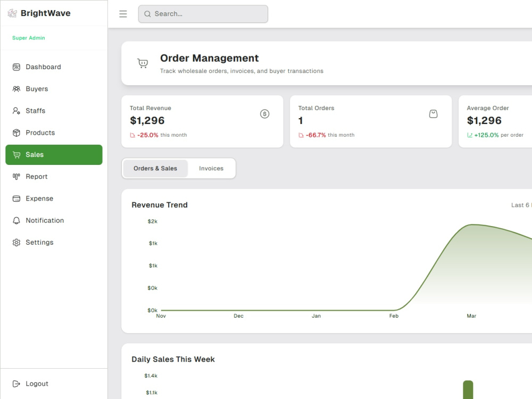Click the Super Admin role label

tap(29, 38)
